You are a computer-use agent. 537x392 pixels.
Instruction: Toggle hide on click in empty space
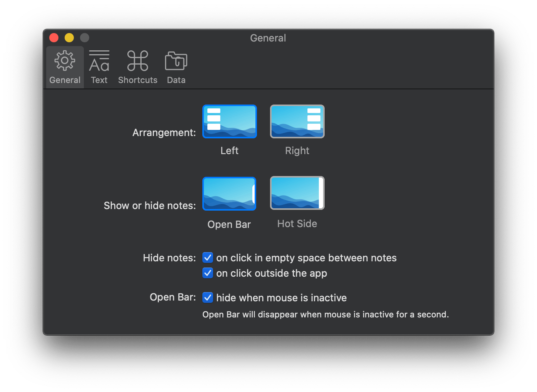(208, 257)
